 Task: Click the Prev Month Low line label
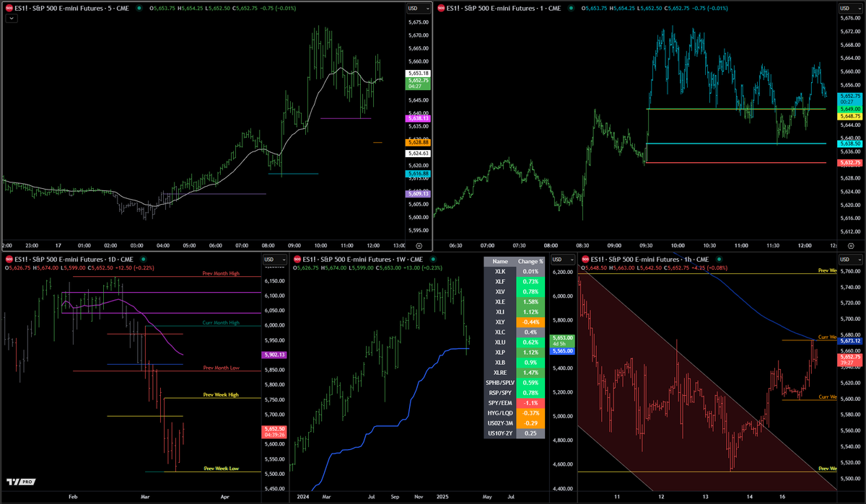click(221, 368)
